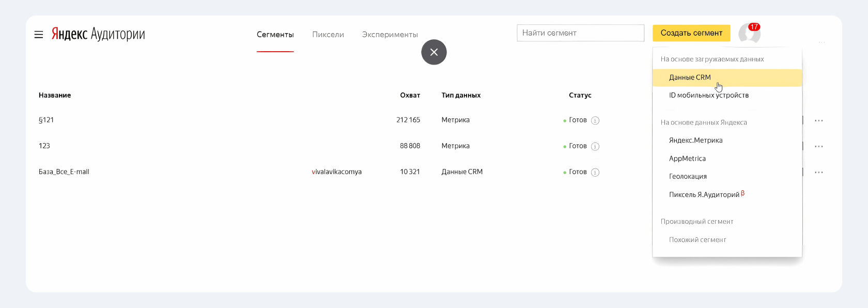
Task: Open three-dot menu for База_Все_E-mail row
Action: pos(819,172)
